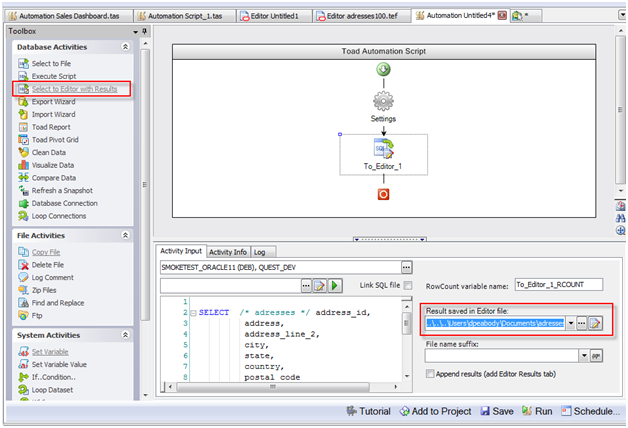Close the Automation Untitled4 tab
Viewport: 628px width, 428px height.
[x=502, y=16]
